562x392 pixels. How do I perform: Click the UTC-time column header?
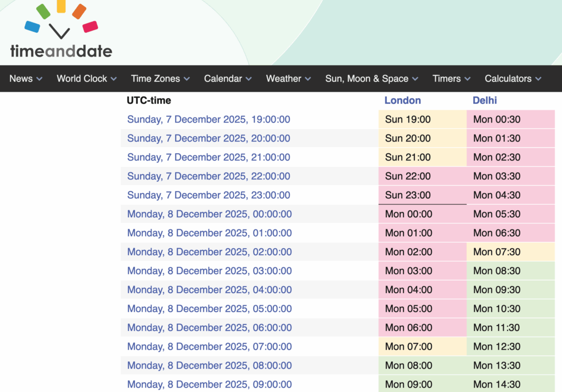(149, 100)
